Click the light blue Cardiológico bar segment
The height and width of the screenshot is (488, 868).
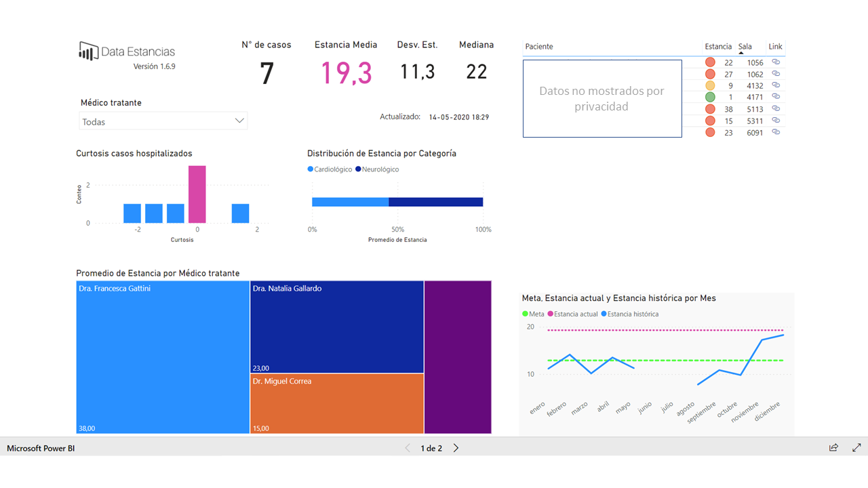[x=350, y=202]
